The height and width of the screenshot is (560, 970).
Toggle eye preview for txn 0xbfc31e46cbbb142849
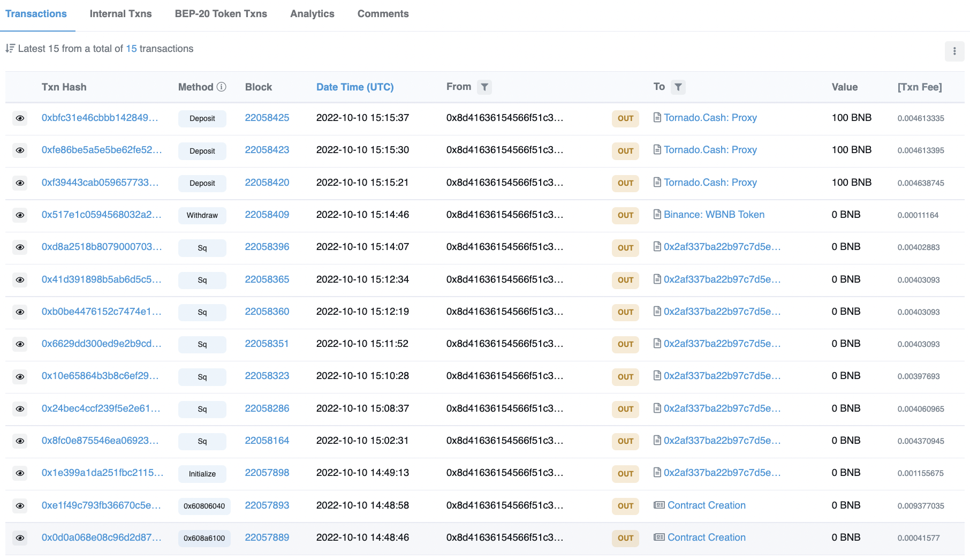pyautogui.click(x=20, y=118)
